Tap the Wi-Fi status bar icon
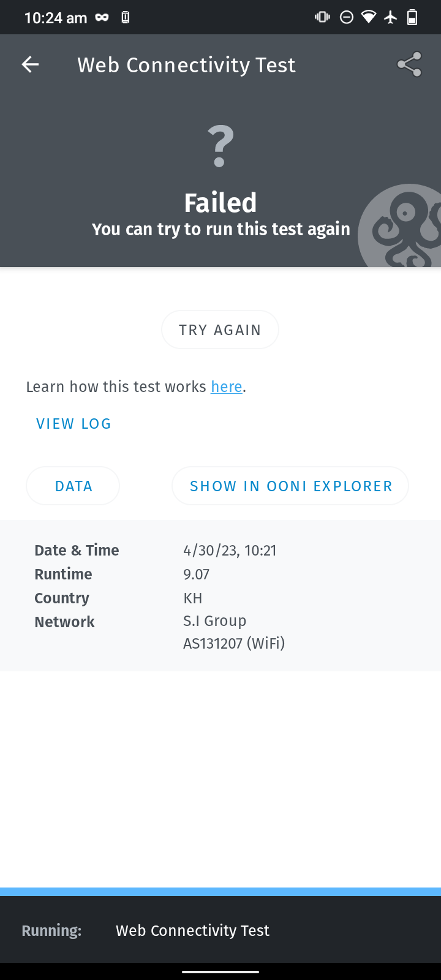The height and width of the screenshot is (980, 441). 368,17
